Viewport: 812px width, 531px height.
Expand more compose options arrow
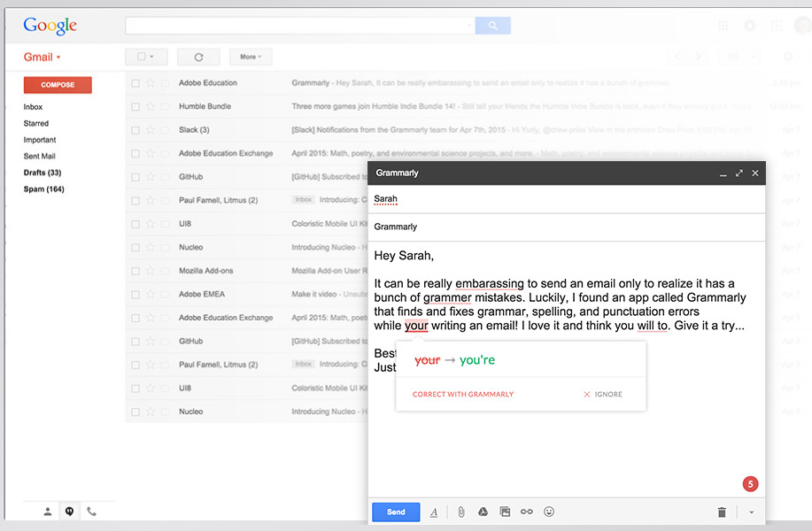[x=751, y=512]
